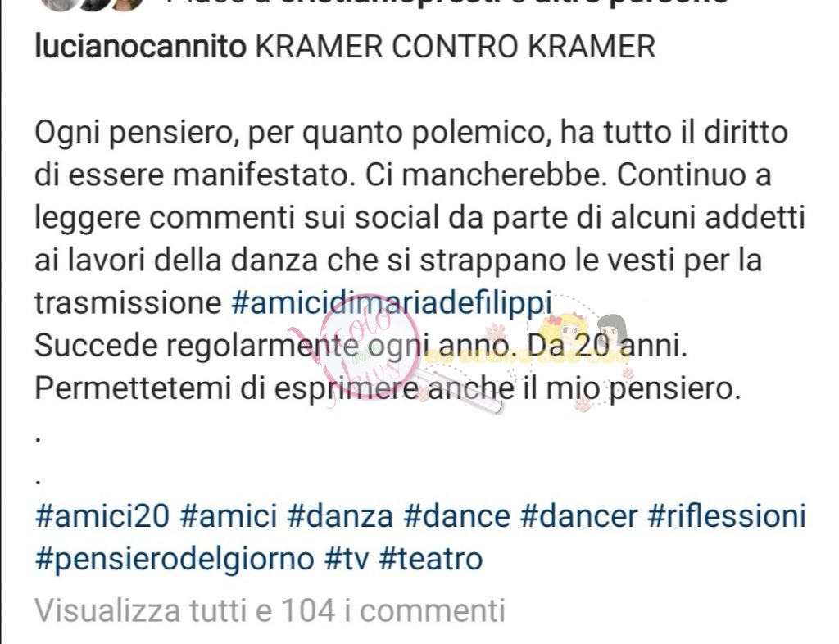The image size is (839, 644).
Task: Select the #pensierodelgiorno hashtag
Action: click(x=175, y=560)
